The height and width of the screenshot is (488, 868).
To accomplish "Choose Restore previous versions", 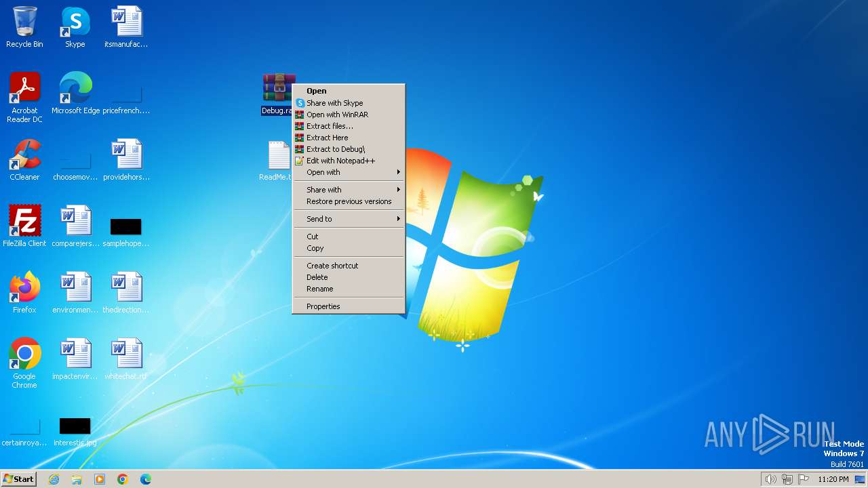I will coord(349,201).
